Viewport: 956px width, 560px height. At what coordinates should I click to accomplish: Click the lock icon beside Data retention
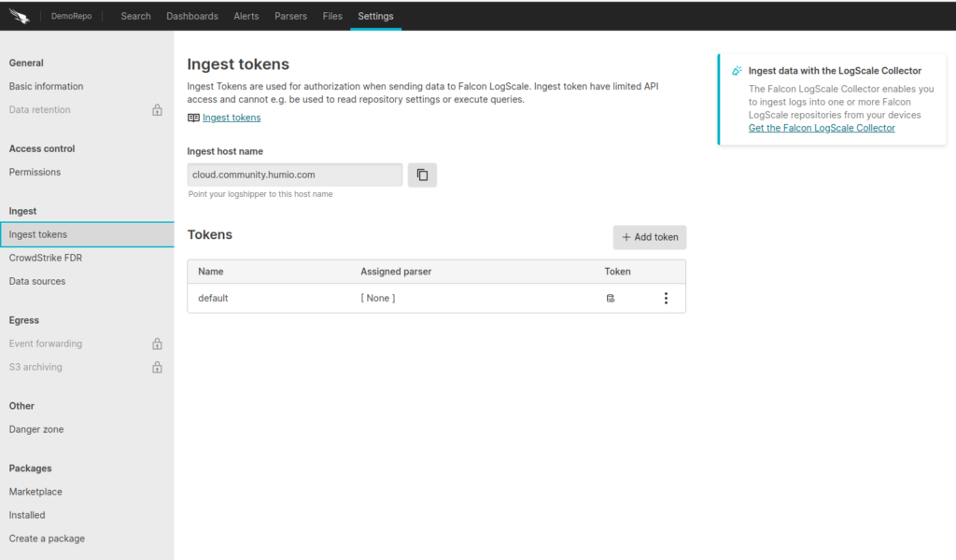(157, 110)
